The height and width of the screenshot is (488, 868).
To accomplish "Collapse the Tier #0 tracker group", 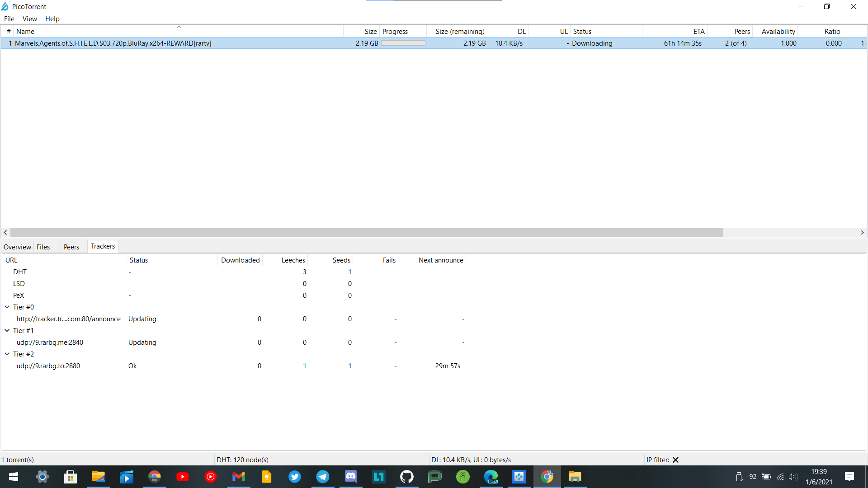I will coord(7,307).
